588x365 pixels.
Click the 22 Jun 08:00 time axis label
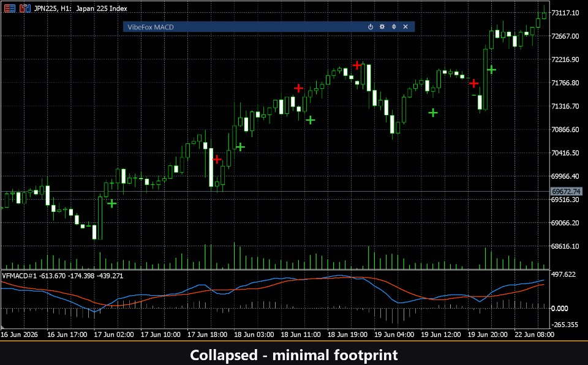[x=534, y=334]
